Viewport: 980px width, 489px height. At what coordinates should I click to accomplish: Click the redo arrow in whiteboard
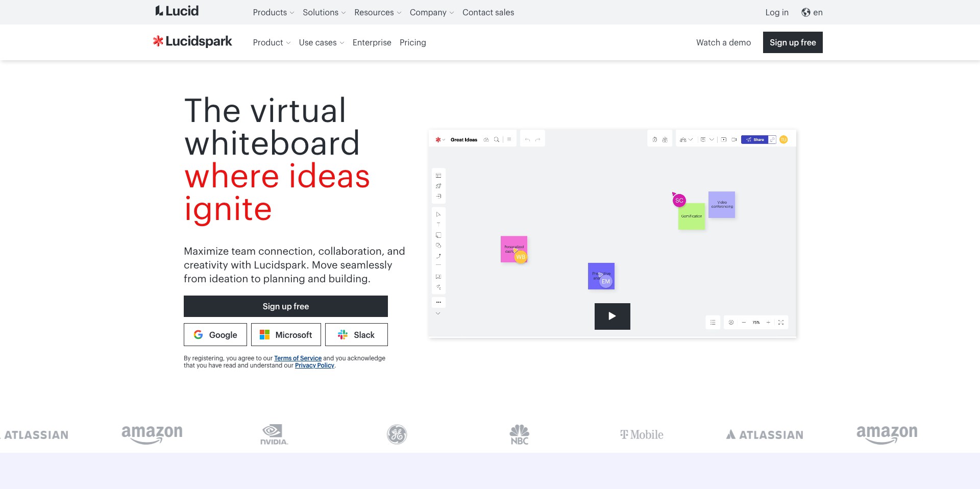538,139
